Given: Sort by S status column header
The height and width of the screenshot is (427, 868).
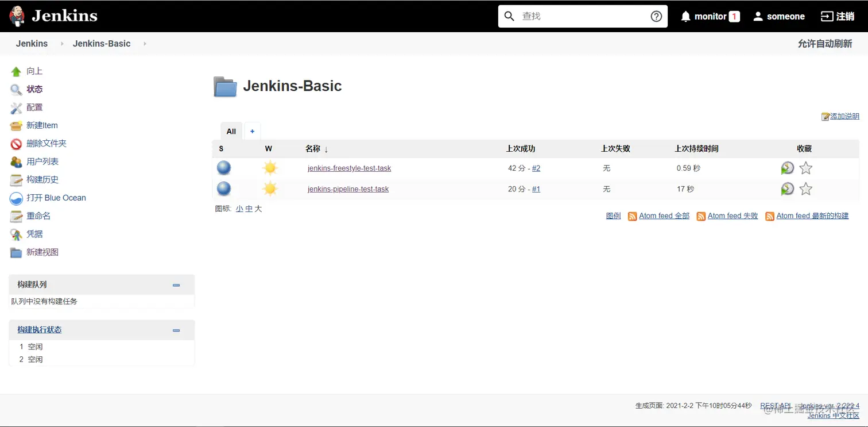Looking at the screenshot, I should (x=221, y=149).
